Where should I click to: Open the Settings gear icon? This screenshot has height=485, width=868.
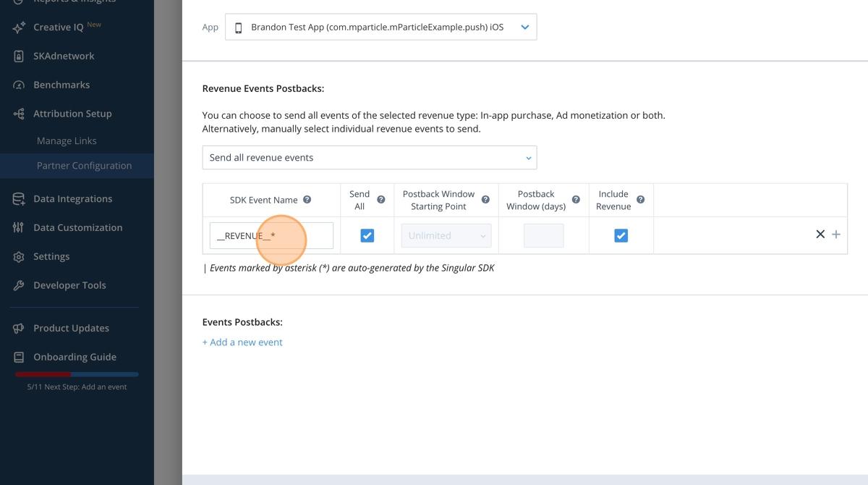click(x=20, y=256)
